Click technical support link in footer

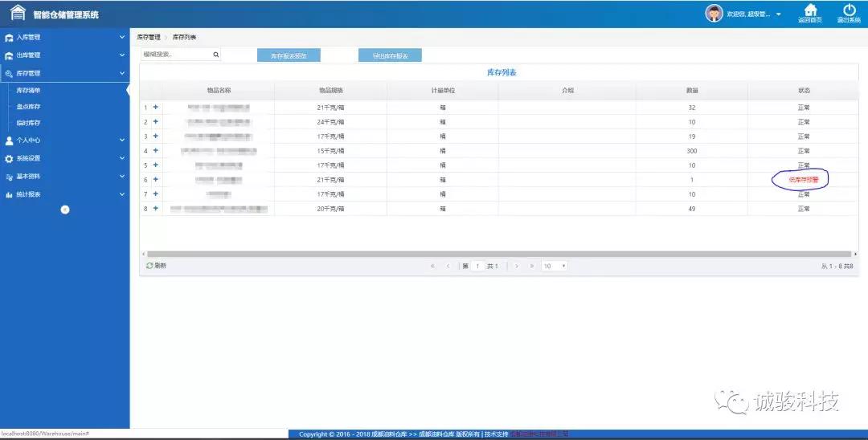click(x=539, y=434)
